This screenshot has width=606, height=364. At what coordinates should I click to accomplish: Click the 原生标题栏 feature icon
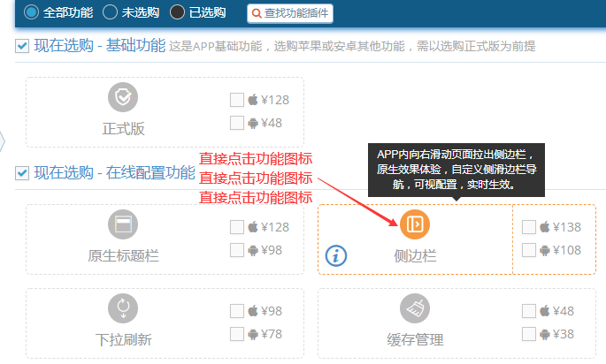123,224
